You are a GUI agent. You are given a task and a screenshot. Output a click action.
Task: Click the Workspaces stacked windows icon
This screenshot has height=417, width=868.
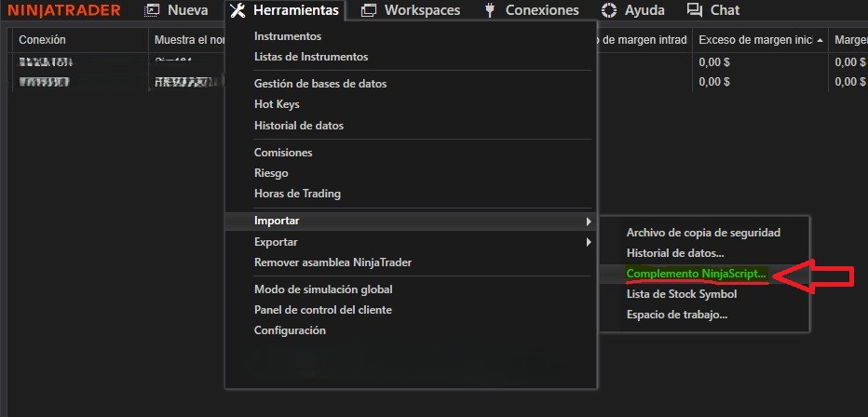click(369, 10)
